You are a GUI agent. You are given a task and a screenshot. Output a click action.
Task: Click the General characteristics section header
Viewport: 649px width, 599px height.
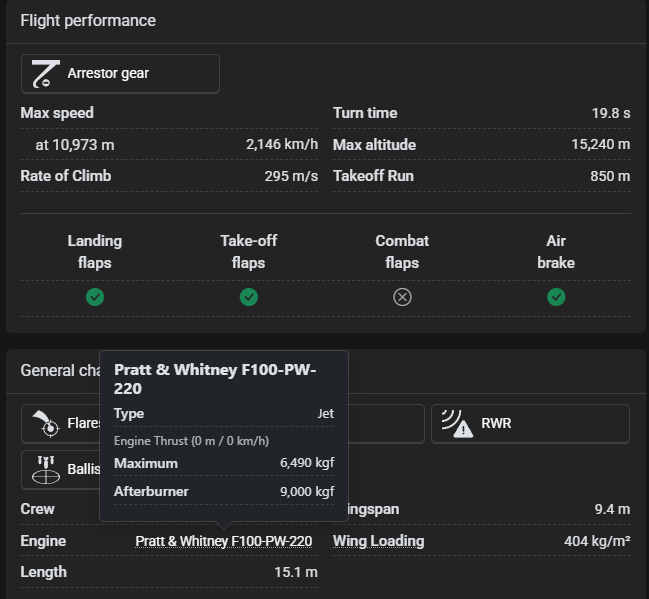(60, 371)
